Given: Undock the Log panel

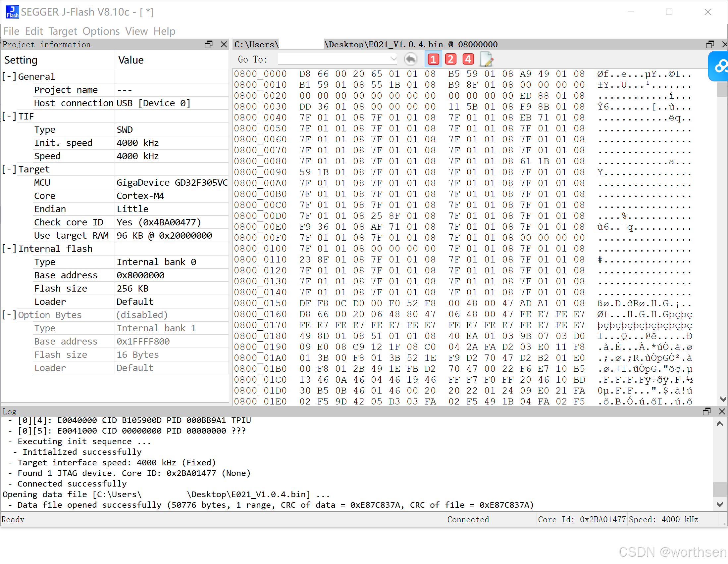Looking at the screenshot, I should pos(707,411).
